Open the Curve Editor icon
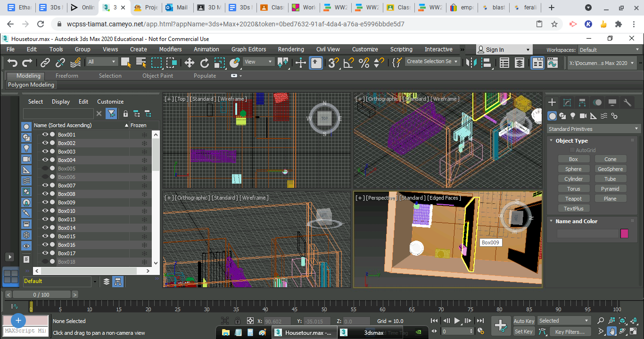This screenshot has width=644, height=339. click(553, 63)
